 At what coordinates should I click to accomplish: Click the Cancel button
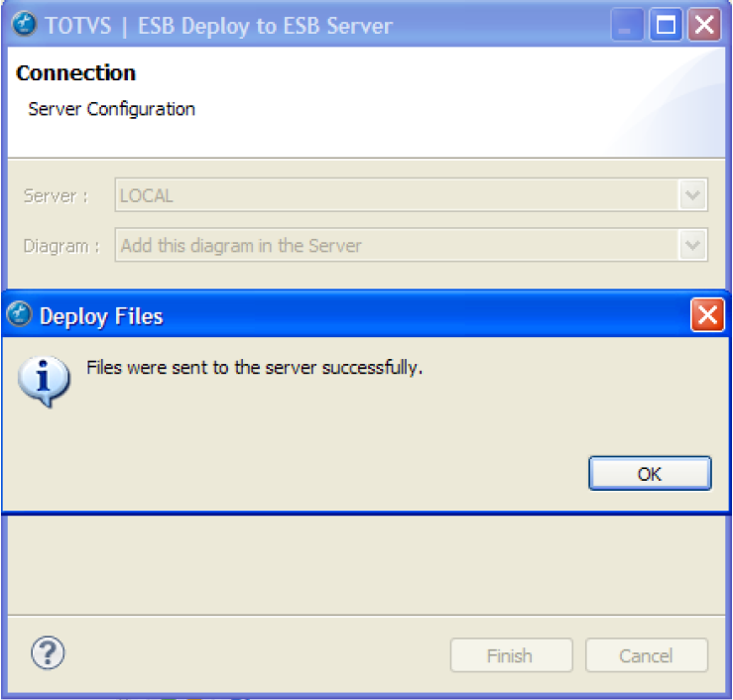click(647, 655)
